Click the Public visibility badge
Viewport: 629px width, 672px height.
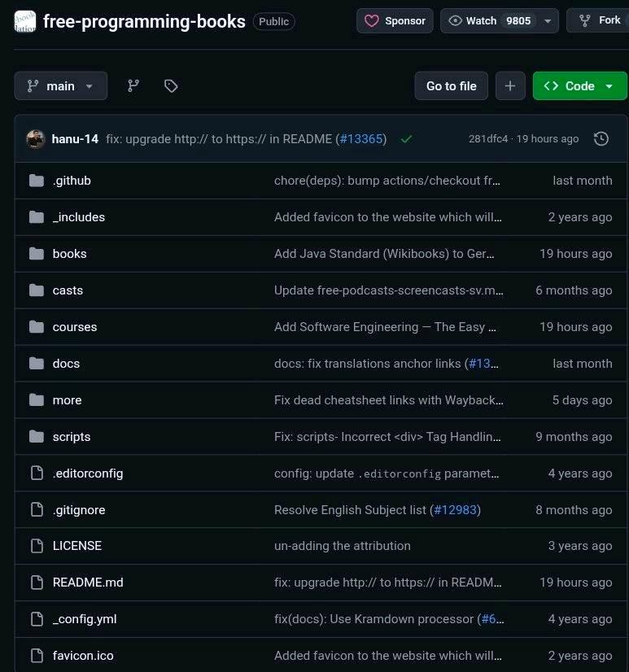(273, 21)
